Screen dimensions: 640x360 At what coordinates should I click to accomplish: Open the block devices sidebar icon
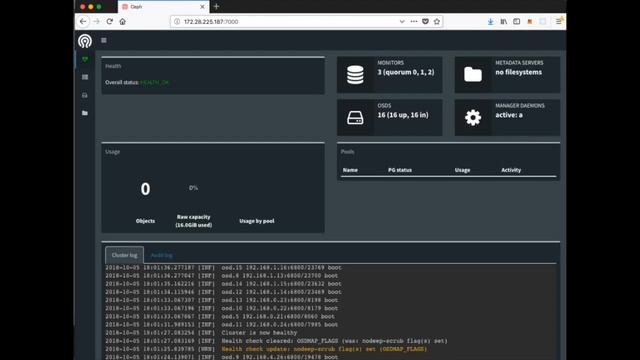click(x=85, y=95)
